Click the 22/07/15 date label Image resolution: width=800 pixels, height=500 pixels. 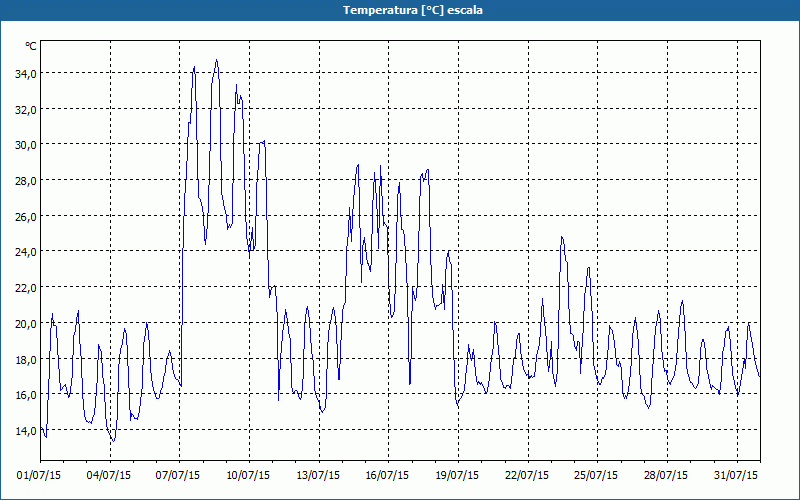(527, 476)
